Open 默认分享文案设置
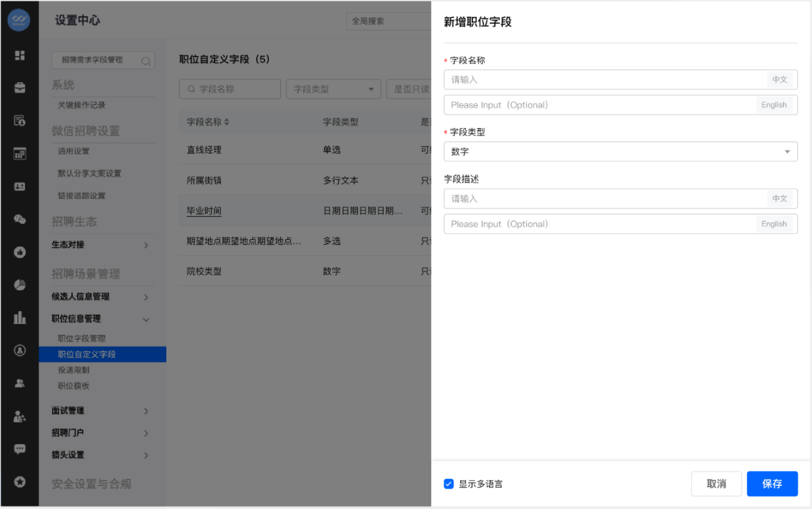The width and height of the screenshot is (812, 509). click(89, 173)
